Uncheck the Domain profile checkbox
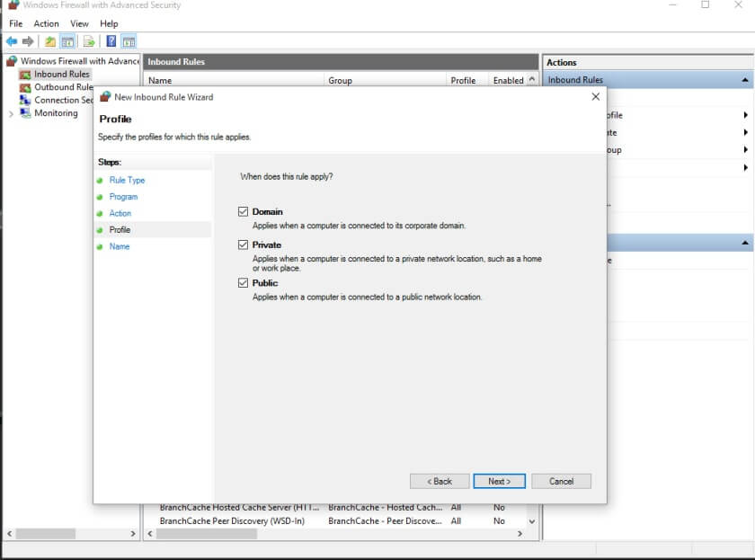755x560 pixels. tap(243, 212)
